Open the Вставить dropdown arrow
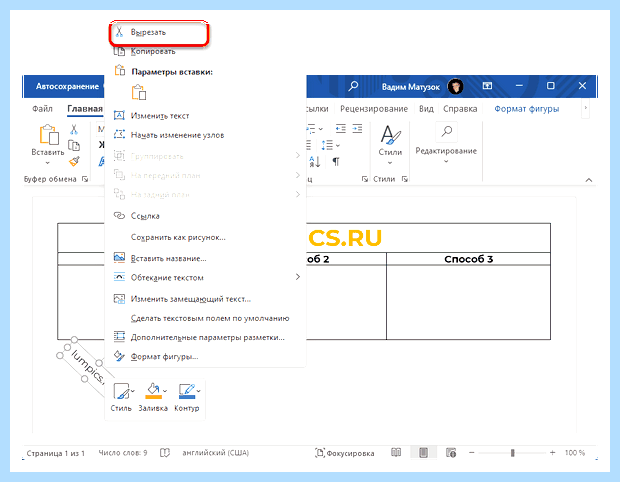Image resolution: width=620 pixels, height=482 pixels. 47,163
